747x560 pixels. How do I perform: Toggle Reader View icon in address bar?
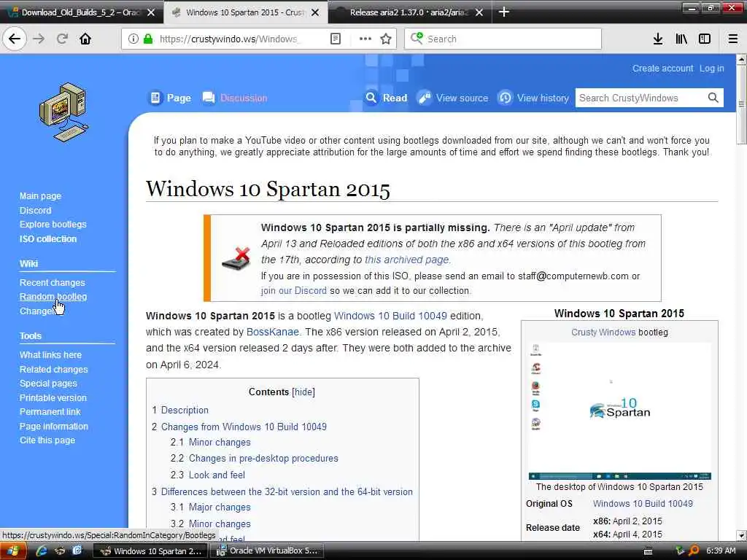tap(336, 39)
